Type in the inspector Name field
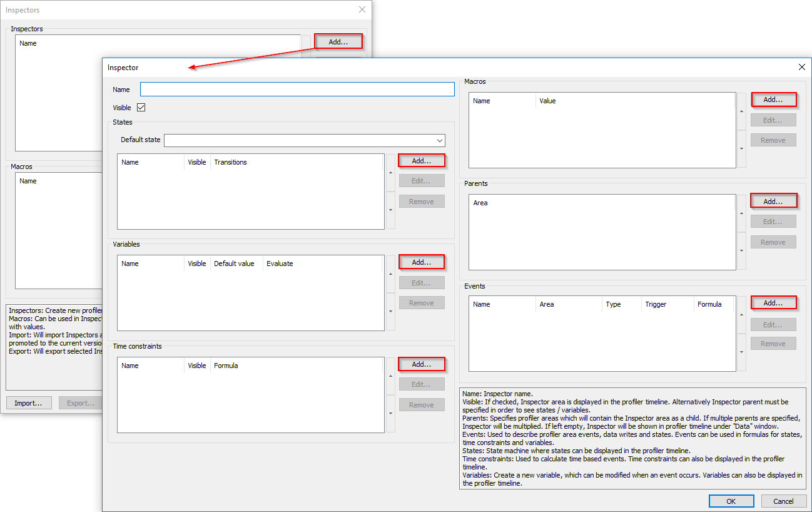 point(297,90)
